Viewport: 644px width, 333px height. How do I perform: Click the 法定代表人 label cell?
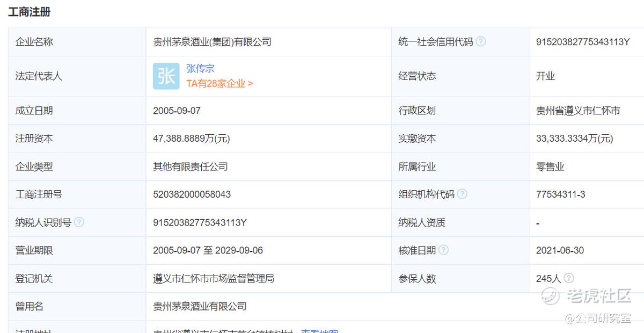point(77,76)
